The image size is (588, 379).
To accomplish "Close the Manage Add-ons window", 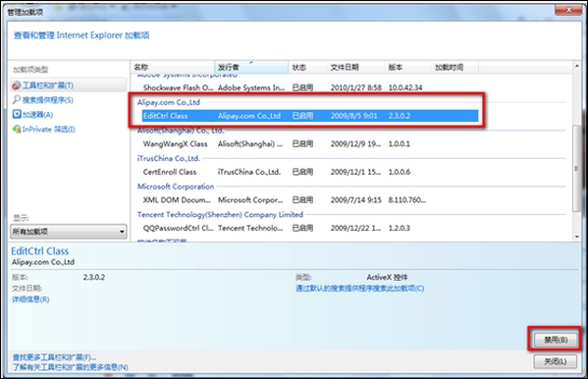I will 568,10.
